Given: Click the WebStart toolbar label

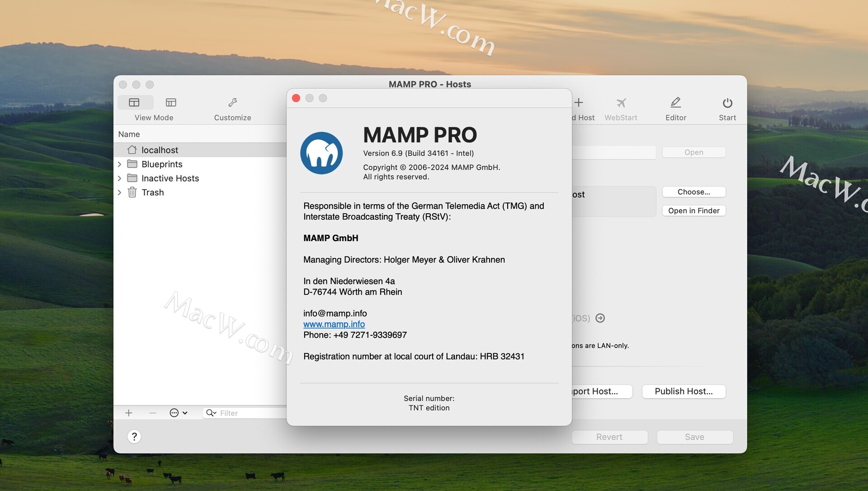Looking at the screenshot, I should 621,118.
